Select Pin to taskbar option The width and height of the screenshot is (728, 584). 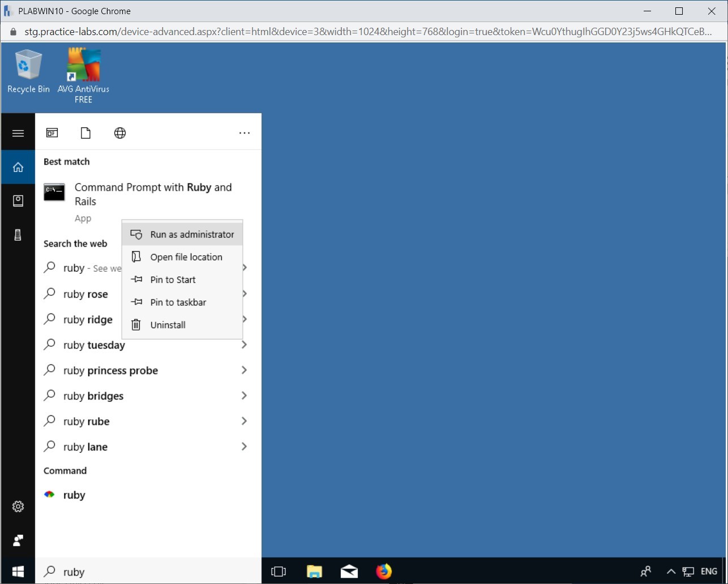point(178,302)
